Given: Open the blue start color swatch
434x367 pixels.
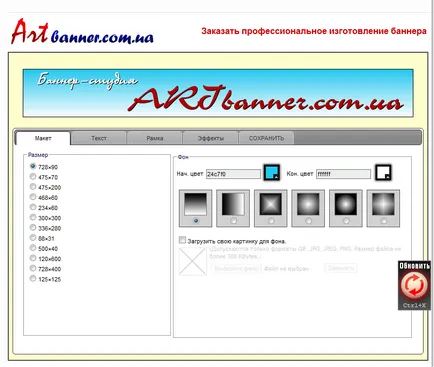Looking at the screenshot, I should point(272,173).
